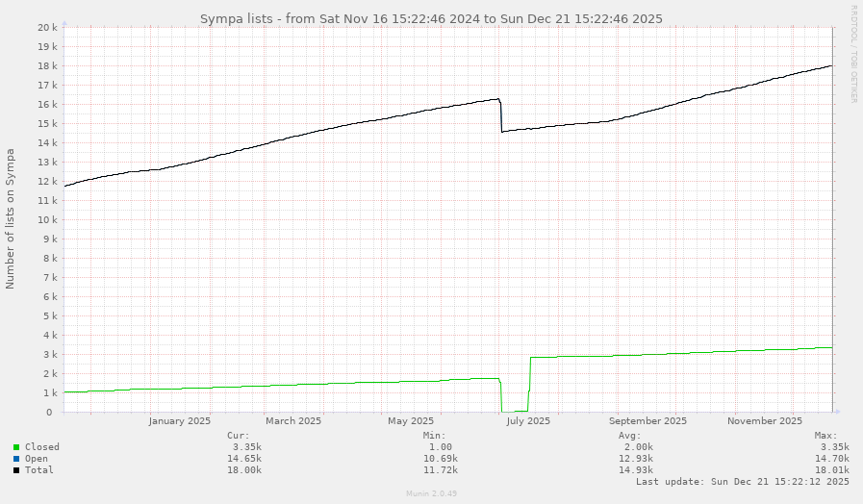Click the 'July 2025' x-axis label
Screen dimensions: 863x504
527,420
